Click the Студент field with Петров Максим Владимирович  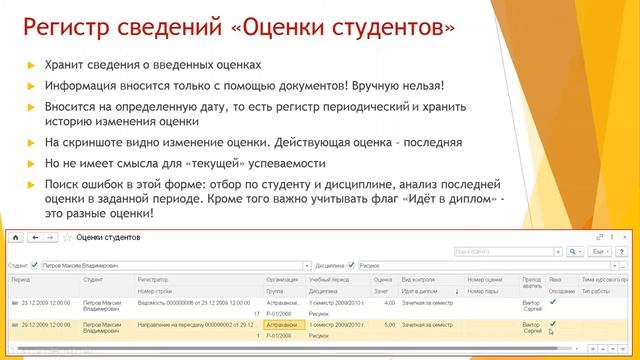click(172, 266)
